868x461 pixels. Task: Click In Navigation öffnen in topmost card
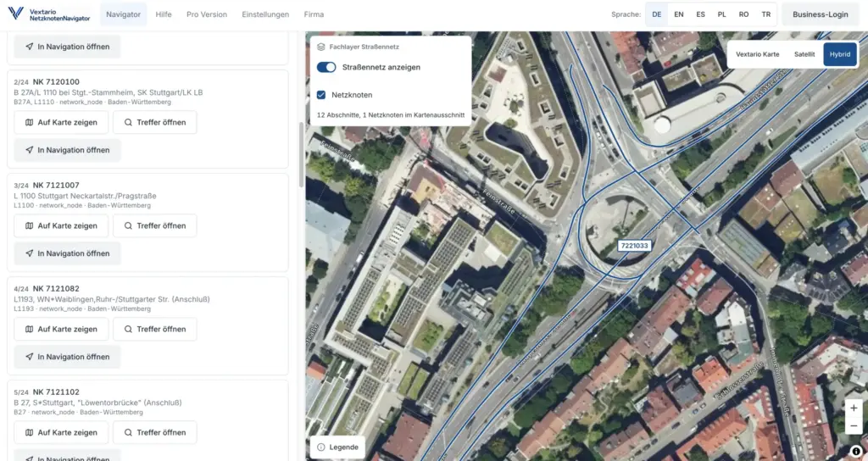click(68, 47)
